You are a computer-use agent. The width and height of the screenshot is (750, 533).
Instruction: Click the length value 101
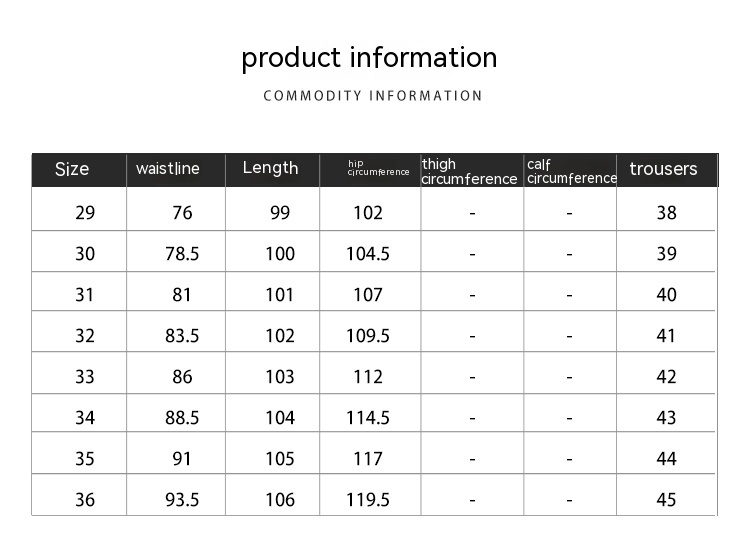[x=280, y=295]
